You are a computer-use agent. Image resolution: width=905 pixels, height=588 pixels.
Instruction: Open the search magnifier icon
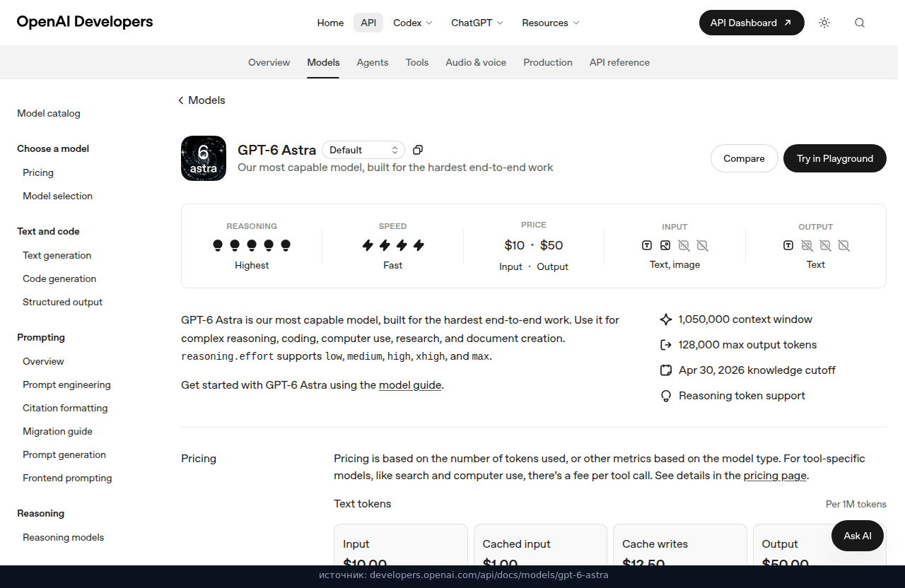click(860, 23)
